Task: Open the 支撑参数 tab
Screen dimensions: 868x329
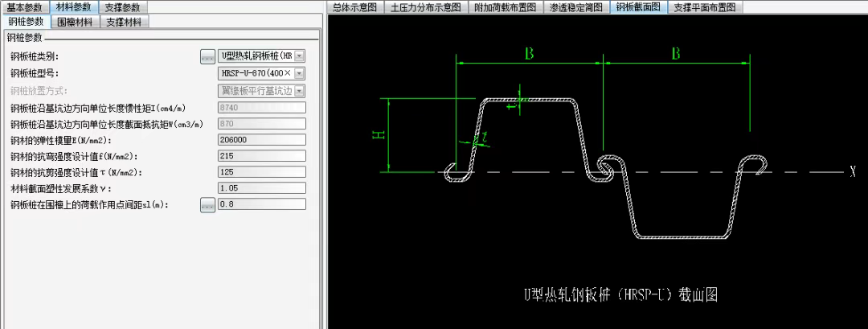Action: [122, 6]
